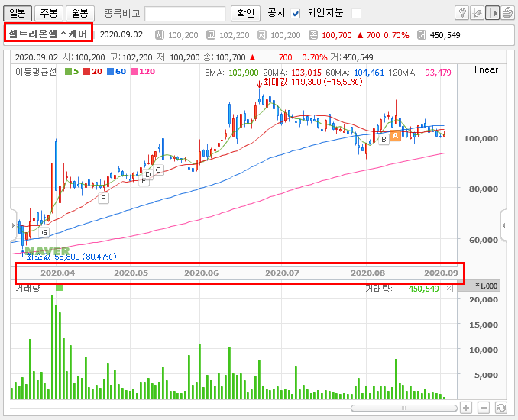Click the 5MA value 100,900
The width and height of the screenshot is (518, 420).
pos(244,73)
